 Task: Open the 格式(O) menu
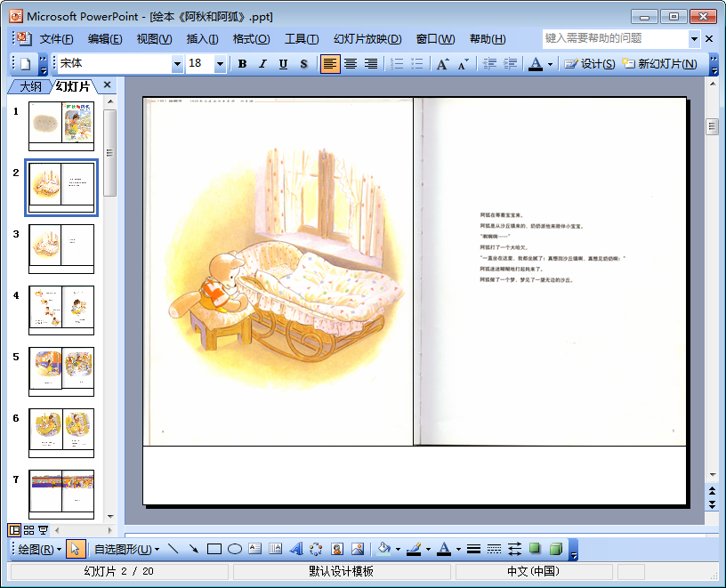[x=252, y=39]
